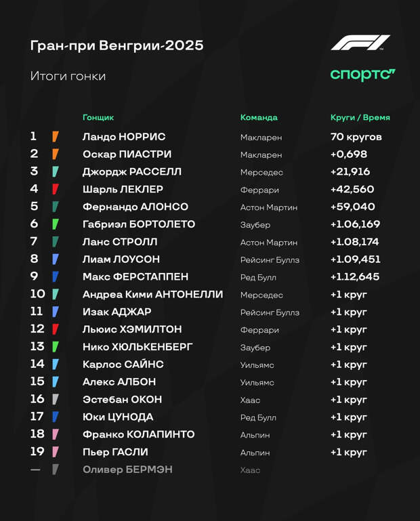420x521 pixels.
Task: Click the red Ferrari marker beside Шарль ЛЕКЛЕР
Action: 56,190
